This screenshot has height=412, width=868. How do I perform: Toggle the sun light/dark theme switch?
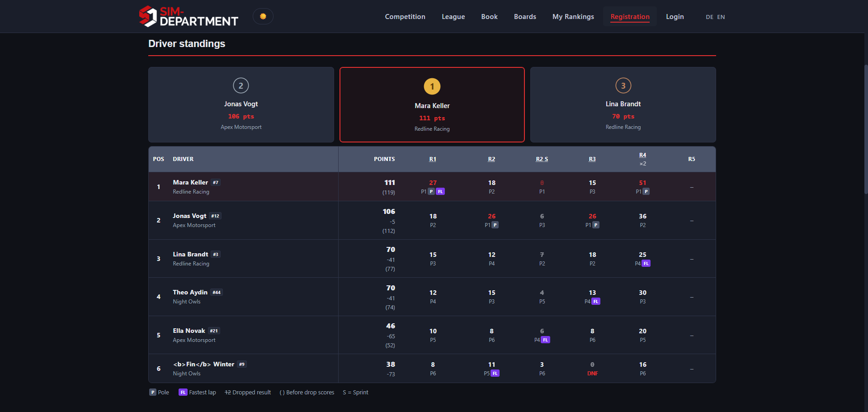click(x=263, y=16)
